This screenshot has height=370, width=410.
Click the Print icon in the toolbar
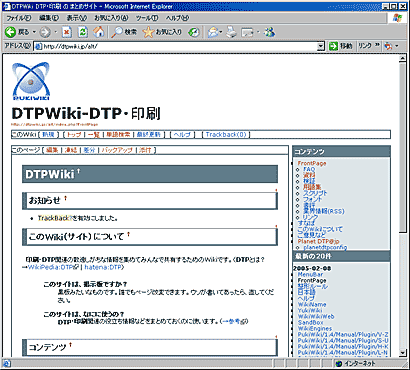(x=231, y=32)
